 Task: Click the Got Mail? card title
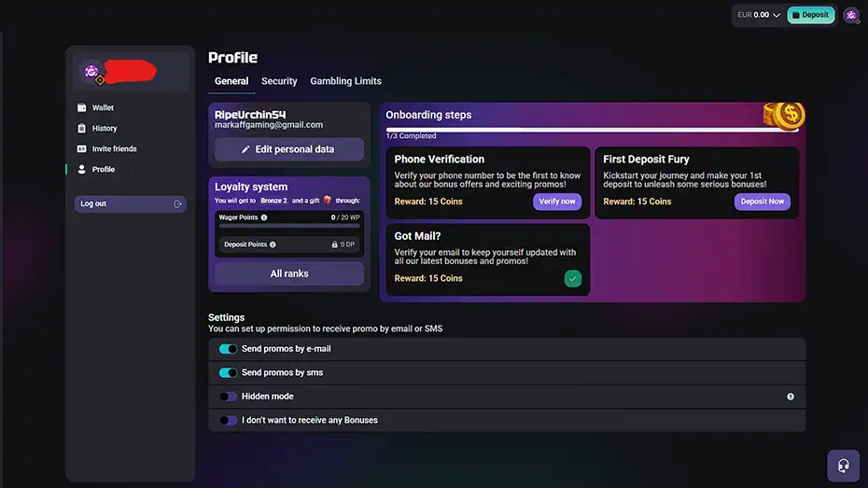pos(417,236)
